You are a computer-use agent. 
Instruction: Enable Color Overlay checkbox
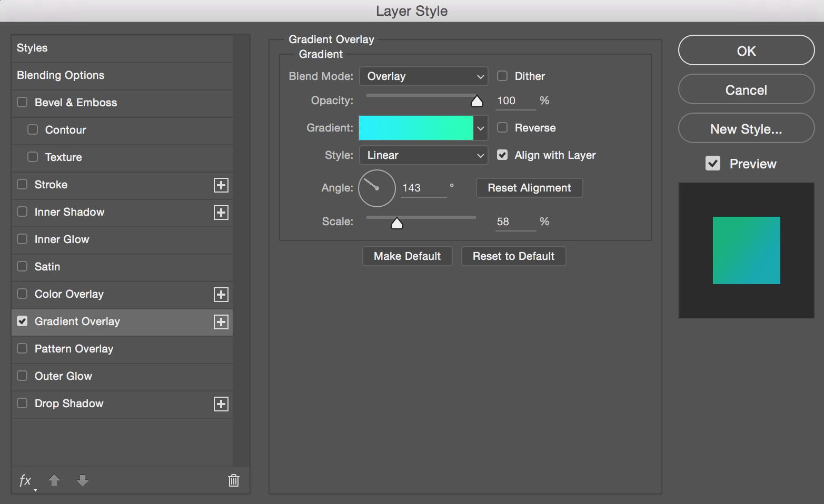pos(22,294)
